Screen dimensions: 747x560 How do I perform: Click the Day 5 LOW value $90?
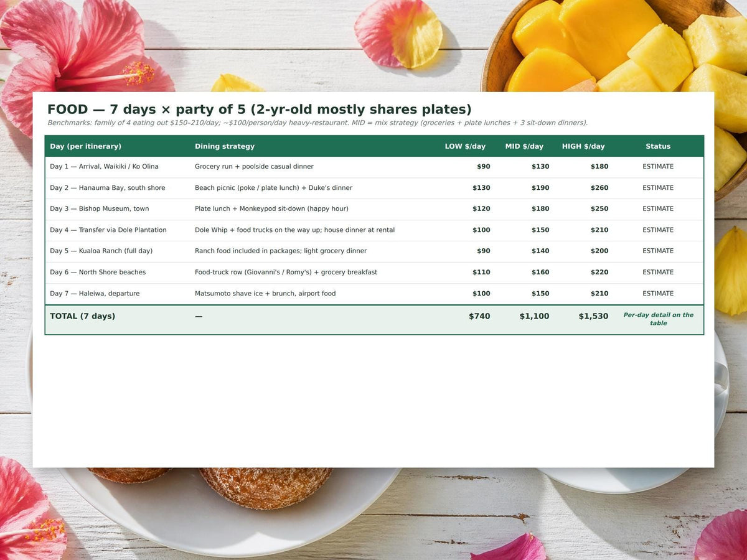pyautogui.click(x=484, y=251)
